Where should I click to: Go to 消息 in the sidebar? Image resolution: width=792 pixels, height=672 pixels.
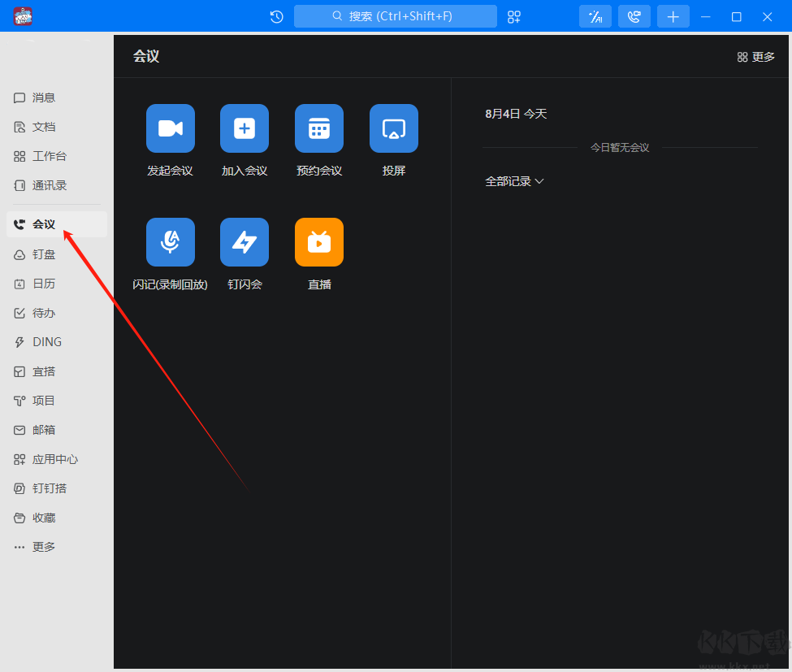57,98
